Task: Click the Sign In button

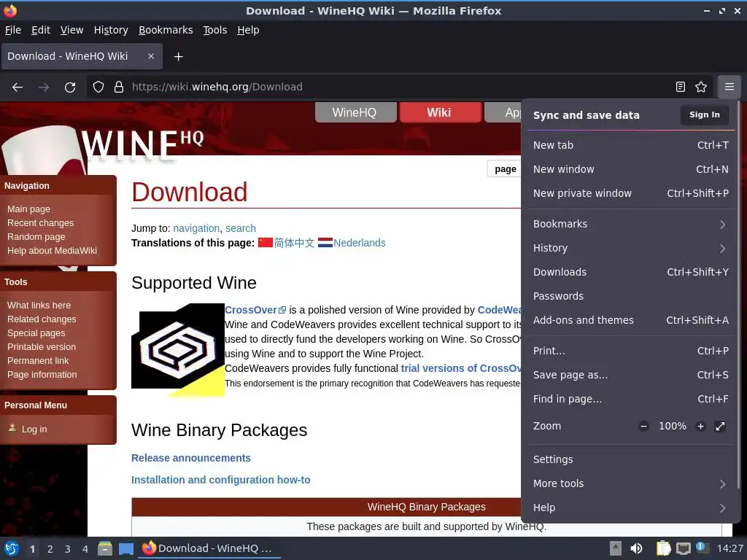Action: 704,114
